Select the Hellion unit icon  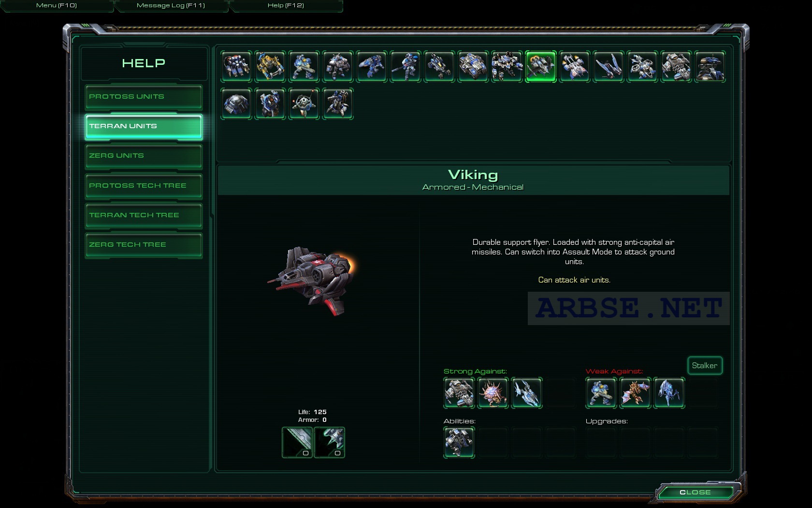(x=439, y=66)
